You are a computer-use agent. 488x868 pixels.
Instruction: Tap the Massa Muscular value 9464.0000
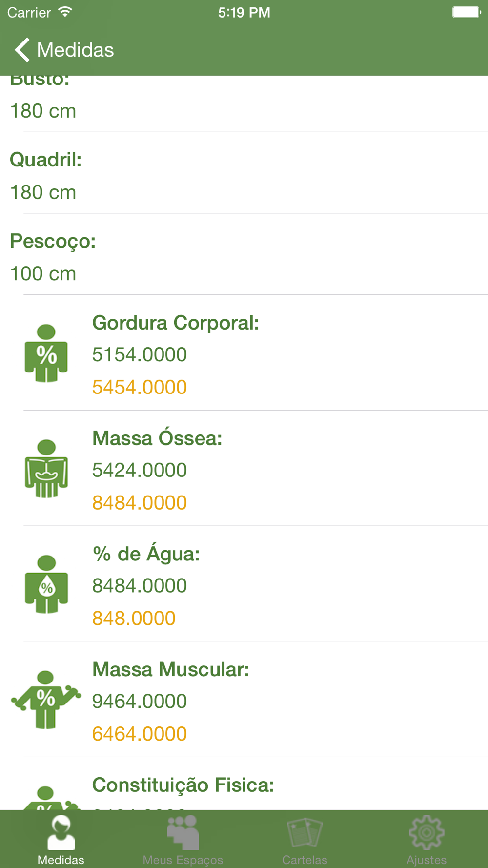coord(140,702)
